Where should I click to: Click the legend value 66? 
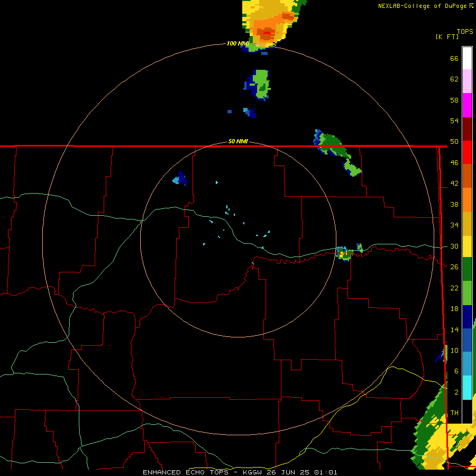click(454, 58)
